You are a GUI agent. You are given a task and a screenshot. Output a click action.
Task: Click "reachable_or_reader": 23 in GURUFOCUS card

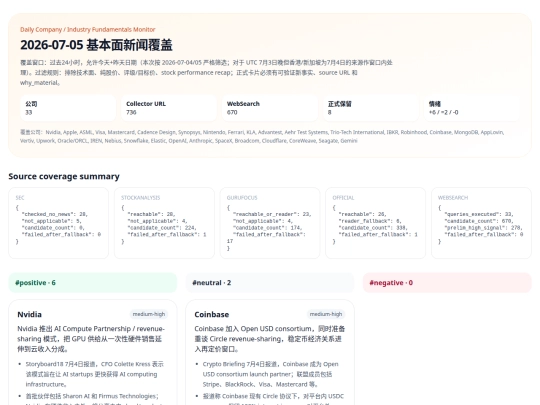pos(272,214)
